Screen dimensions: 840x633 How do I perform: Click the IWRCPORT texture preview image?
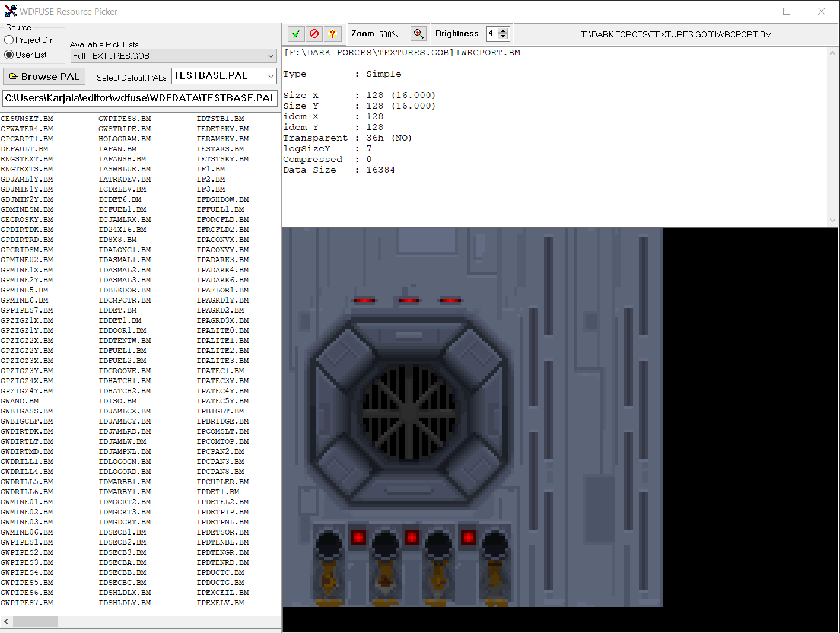[x=472, y=417]
